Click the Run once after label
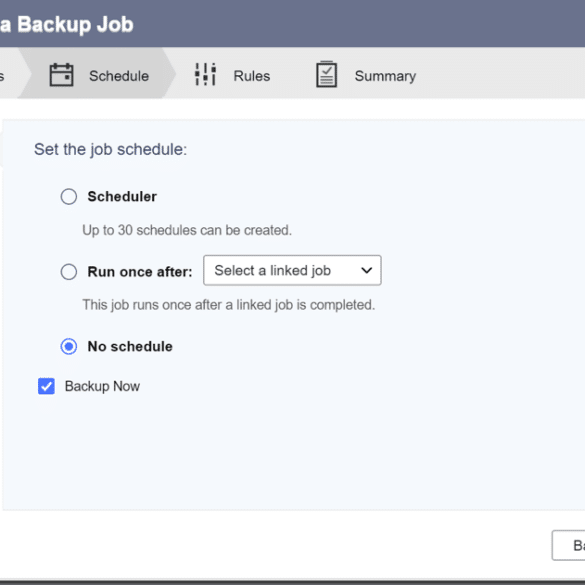585x585 pixels. click(x=140, y=272)
